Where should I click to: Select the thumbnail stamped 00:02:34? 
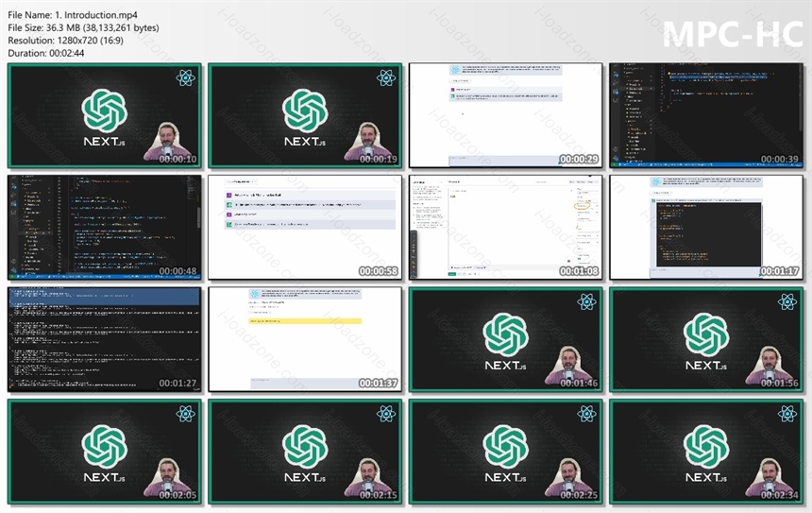pos(706,452)
